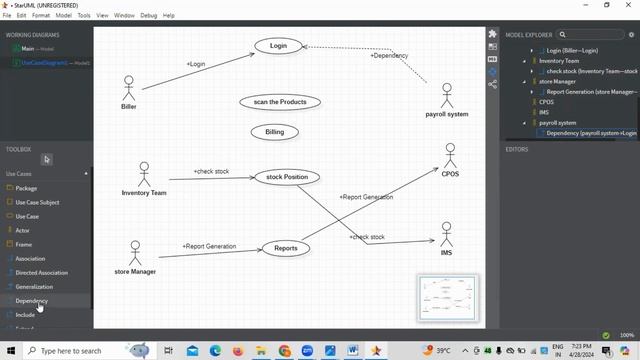
Task: Expand check stock tree node
Action: tap(531, 71)
